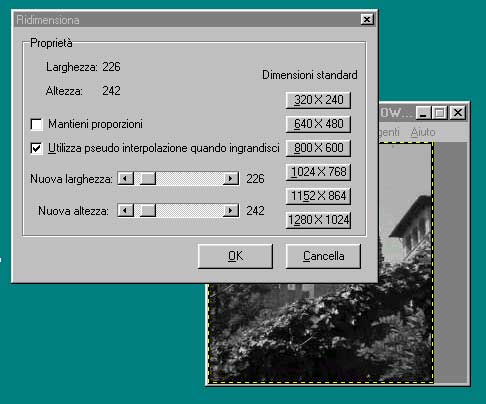The image size is (486, 404).
Task: Click right arrow of Nuova larghezza slider
Action: [230, 179]
